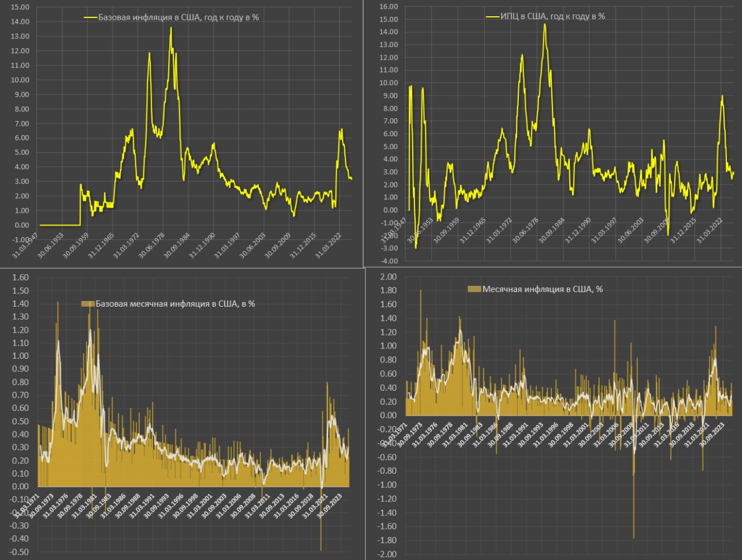Click the 31.03.2022 date on the core inflation chart
Screen dimensions: 742x560
pyautogui.click(x=328, y=246)
